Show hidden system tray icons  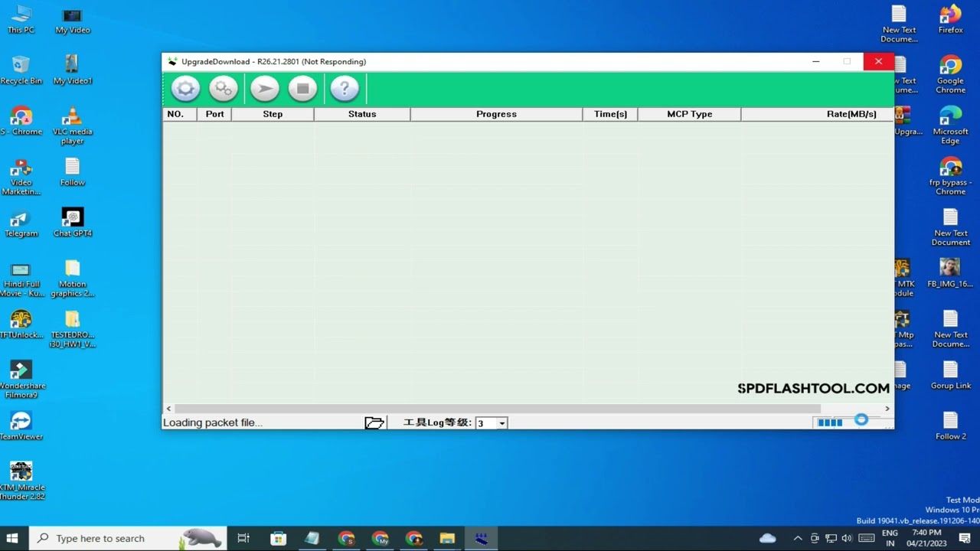coord(798,539)
